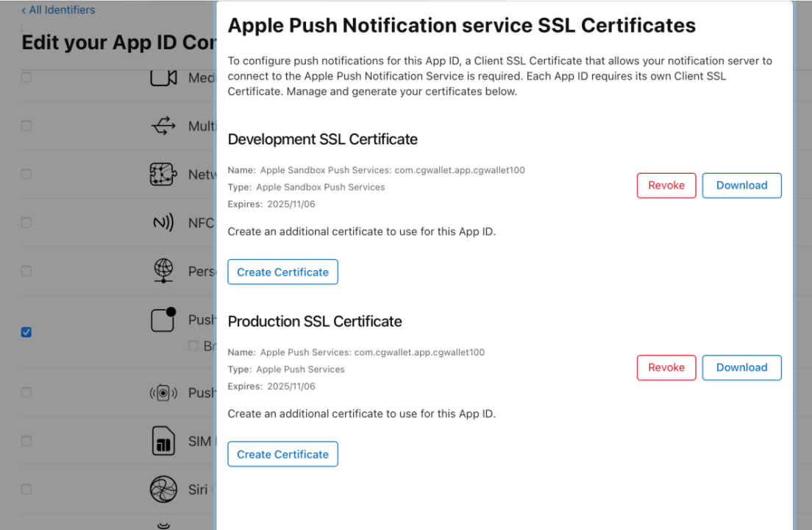
Task: Download the Production SSL certificate
Action: (x=741, y=368)
